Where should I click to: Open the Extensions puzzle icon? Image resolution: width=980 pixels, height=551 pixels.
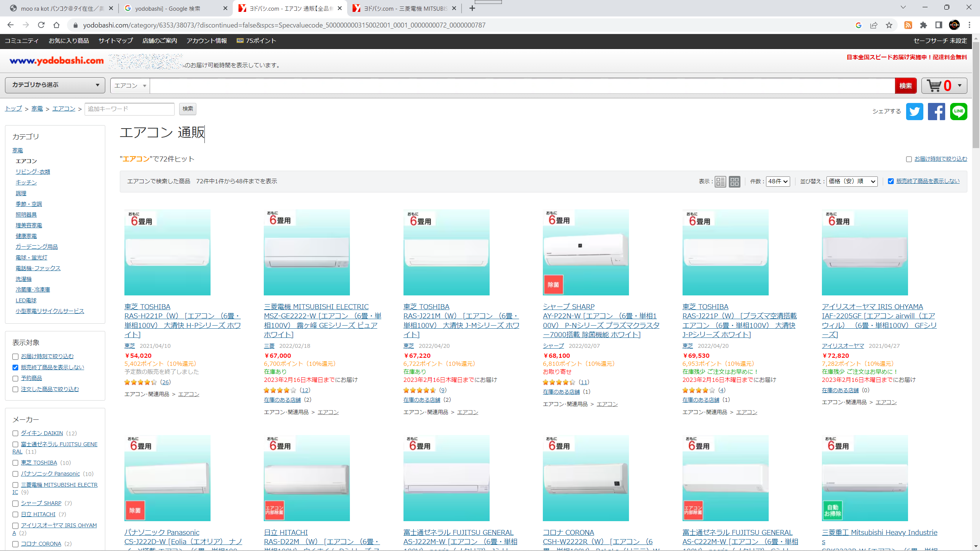[x=923, y=25]
